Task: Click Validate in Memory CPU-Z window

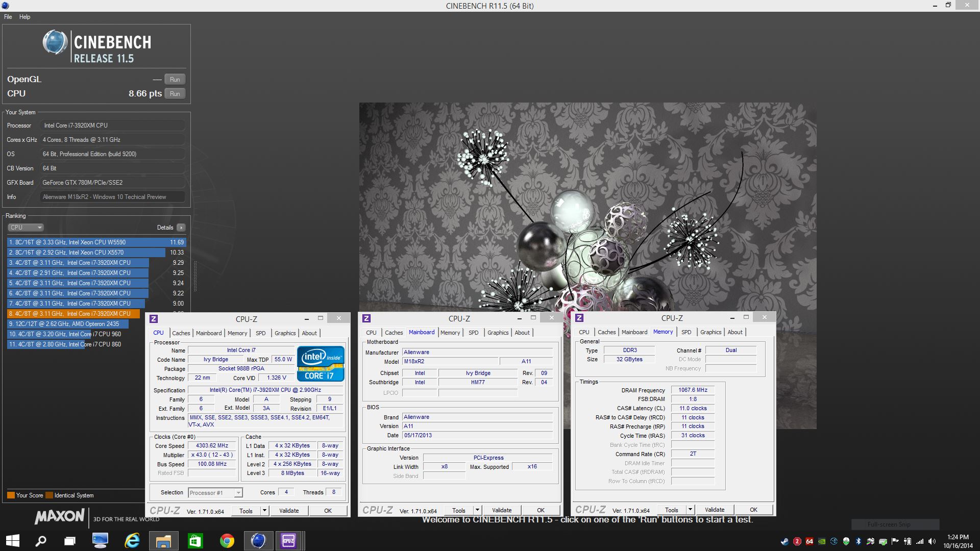Action: pyautogui.click(x=715, y=510)
